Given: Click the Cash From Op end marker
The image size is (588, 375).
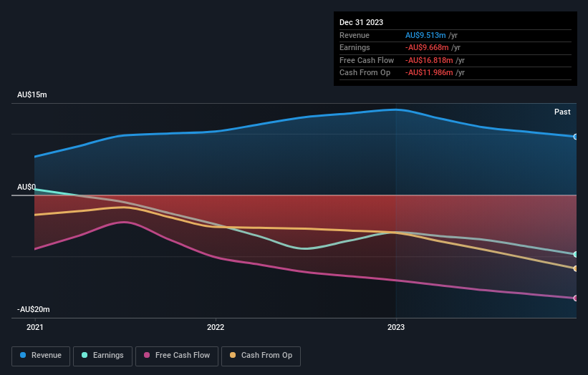Looking at the screenshot, I should tap(576, 268).
